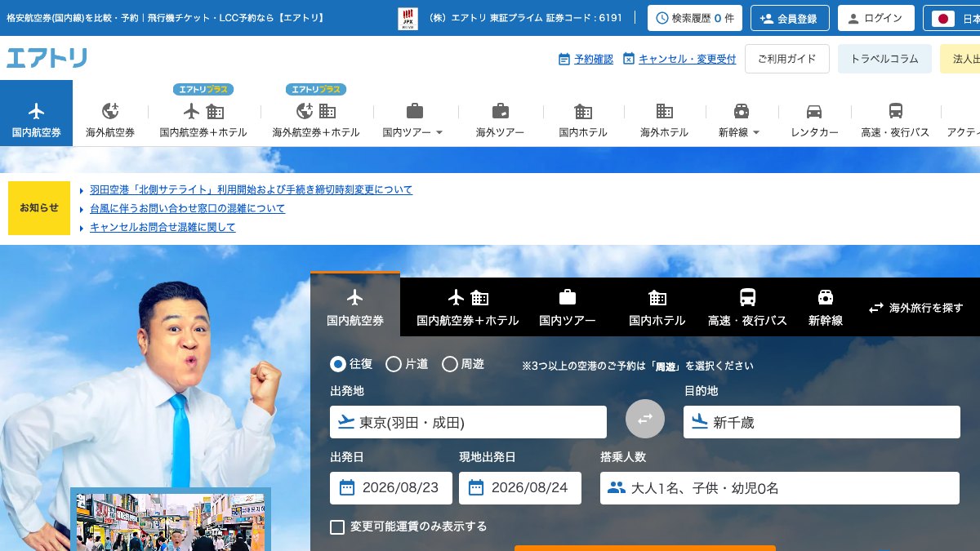Screen dimensions: 980x551
Task: Click the Japan flag language icon
Action: (x=944, y=18)
